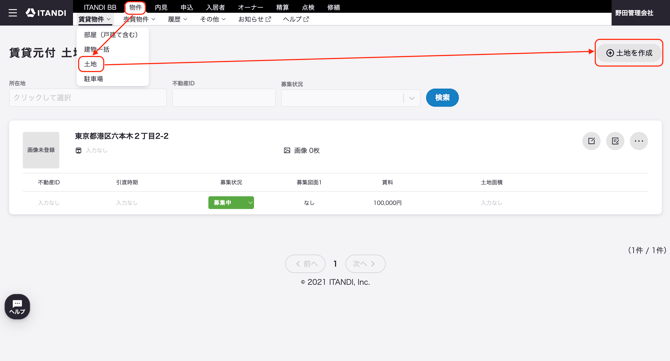The width and height of the screenshot is (670, 361).
Task: Choose 駐車場 from the dropdown
Action: (94, 79)
